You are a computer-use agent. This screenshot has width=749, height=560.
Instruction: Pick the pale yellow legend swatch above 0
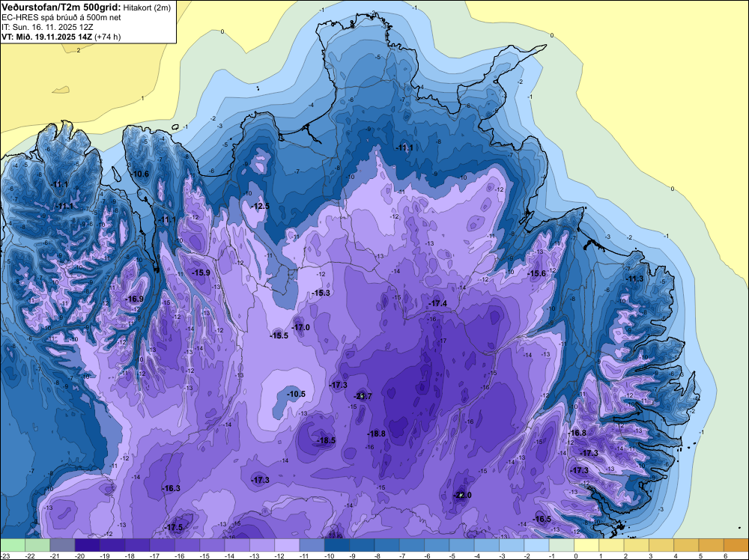[586, 545]
